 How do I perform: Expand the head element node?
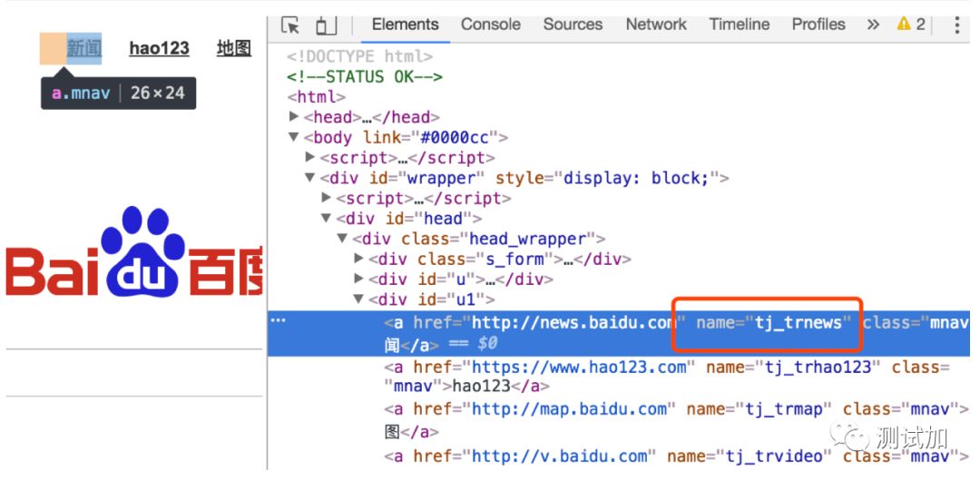[294, 116]
